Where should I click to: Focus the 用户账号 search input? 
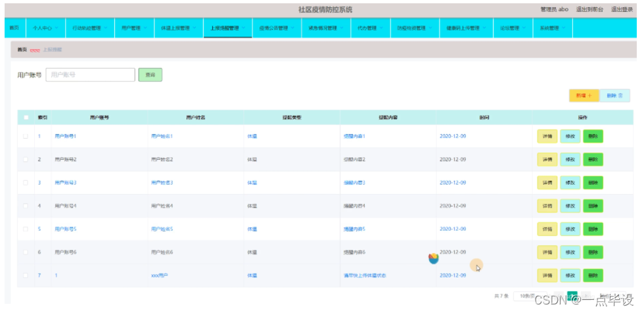(91, 75)
